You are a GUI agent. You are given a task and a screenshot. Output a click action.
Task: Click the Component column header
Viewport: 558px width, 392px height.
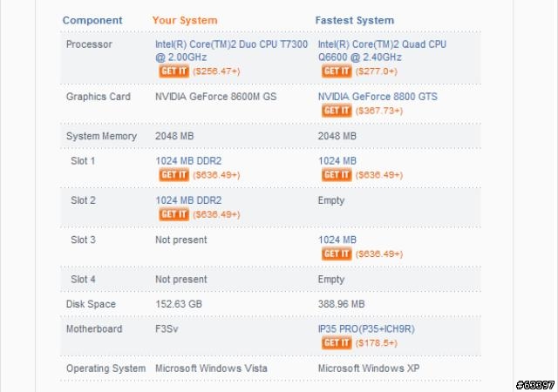[x=92, y=21]
